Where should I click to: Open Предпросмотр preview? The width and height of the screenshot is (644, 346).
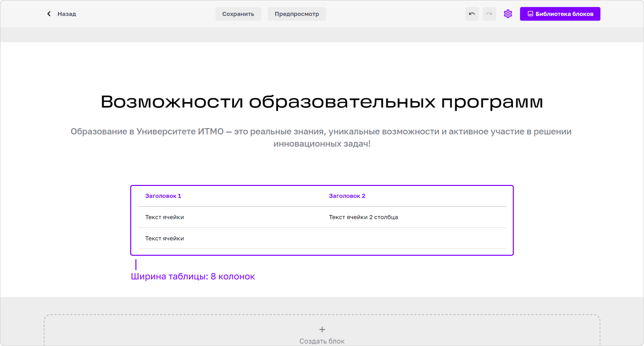(296, 14)
